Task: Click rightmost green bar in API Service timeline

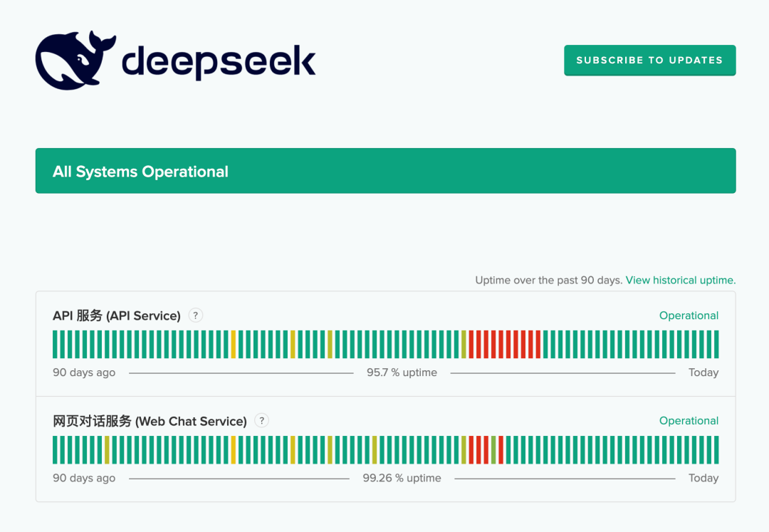Action: (716, 344)
